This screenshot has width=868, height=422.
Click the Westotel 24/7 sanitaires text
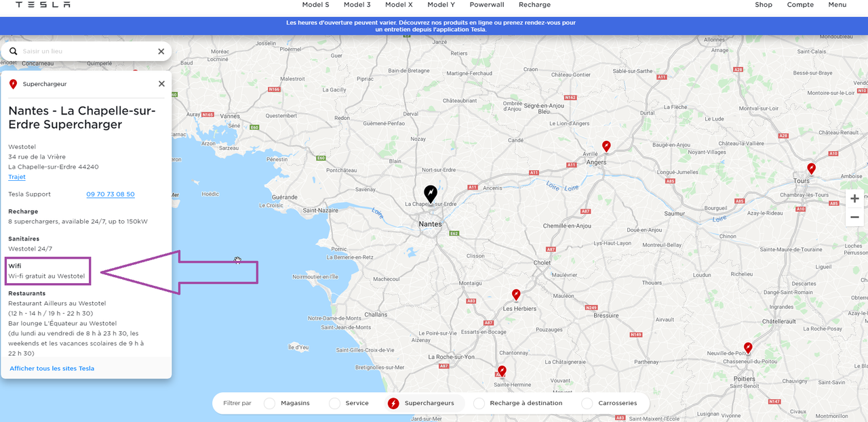pos(30,249)
